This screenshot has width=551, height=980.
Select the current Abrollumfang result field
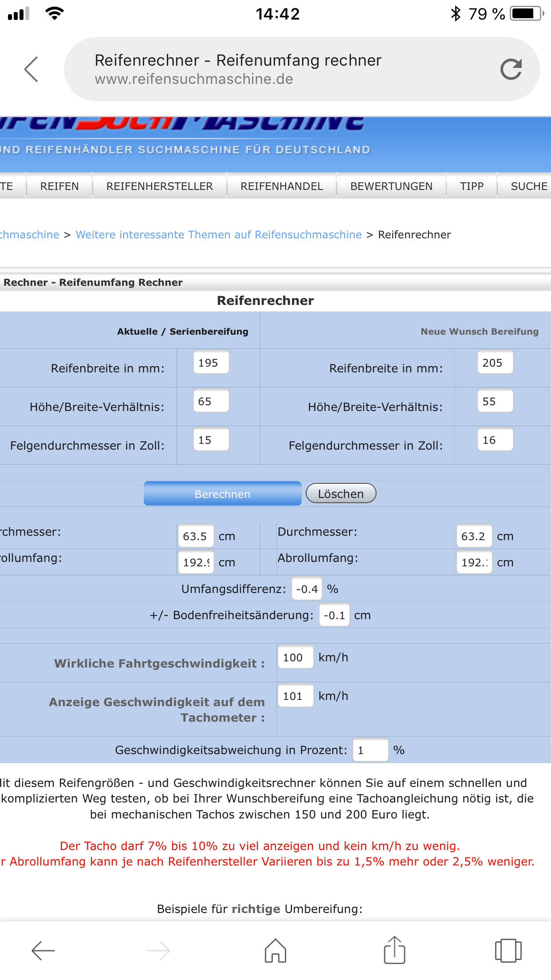(x=196, y=562)
